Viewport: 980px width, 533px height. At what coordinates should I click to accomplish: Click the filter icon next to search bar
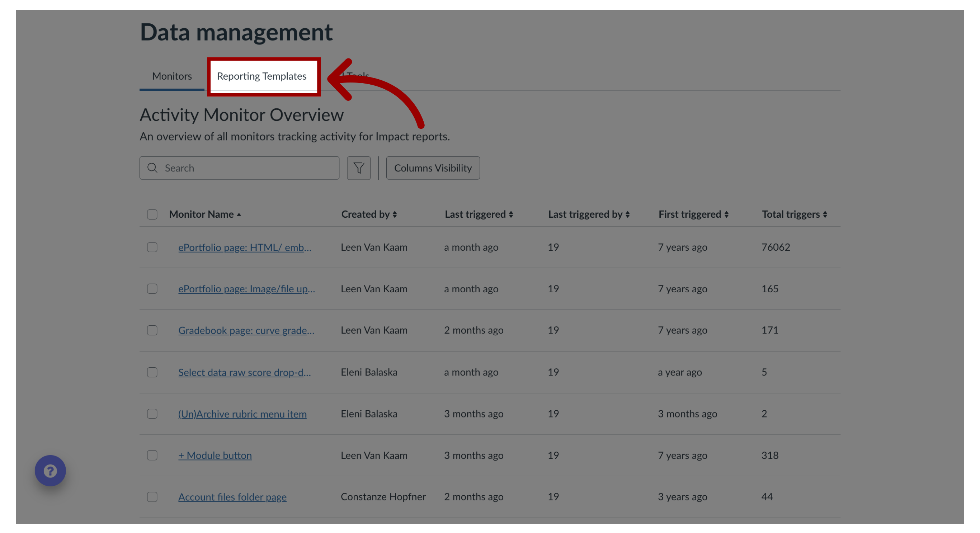click(x=358, y=168)
